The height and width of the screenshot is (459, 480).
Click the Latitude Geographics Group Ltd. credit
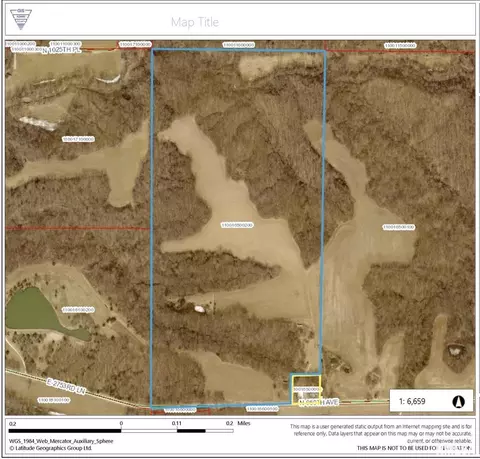point(50,448)
